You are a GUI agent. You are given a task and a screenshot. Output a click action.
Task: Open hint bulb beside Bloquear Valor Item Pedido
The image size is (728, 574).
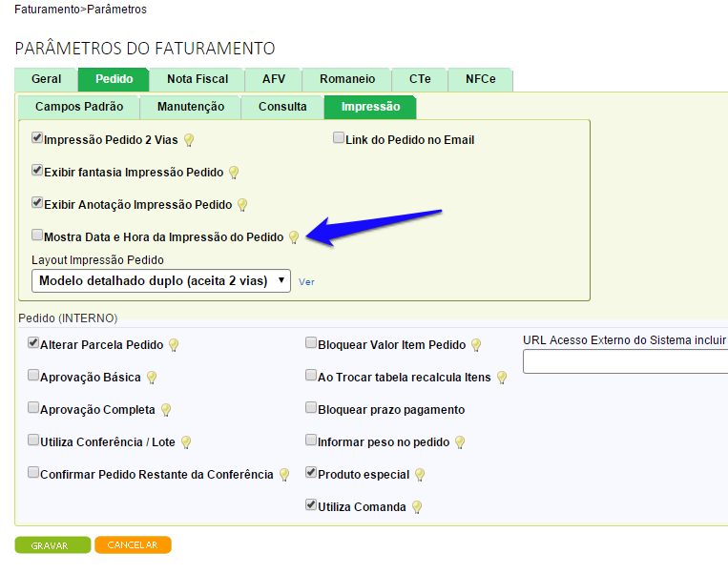(x=476, y=345)
